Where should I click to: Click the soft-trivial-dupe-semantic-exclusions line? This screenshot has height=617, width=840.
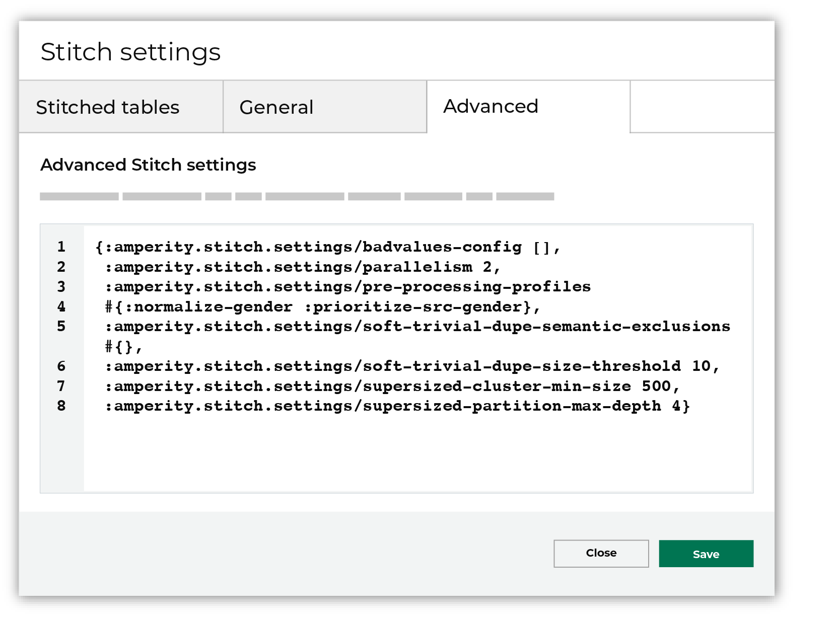tap(417, 327)
